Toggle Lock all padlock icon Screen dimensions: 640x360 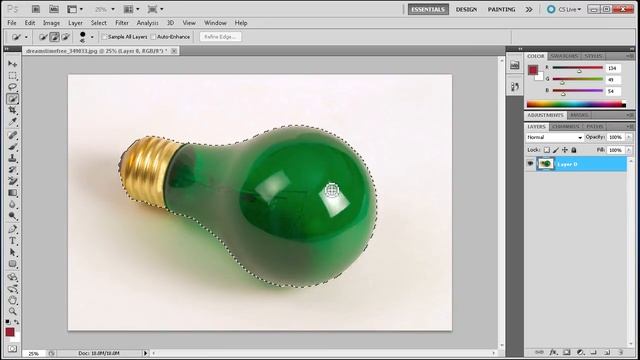pyautogui.click(x=574, y=150)
